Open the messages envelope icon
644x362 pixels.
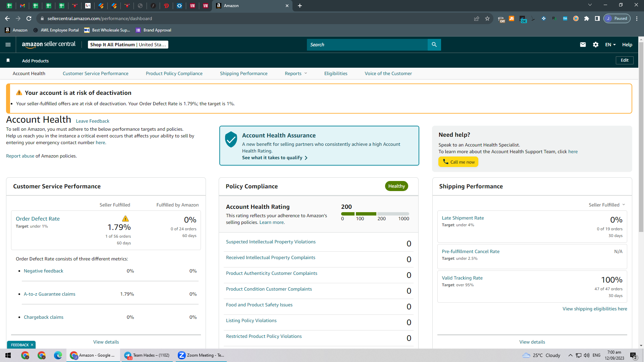pyautogui.click(x=583, y=45)
